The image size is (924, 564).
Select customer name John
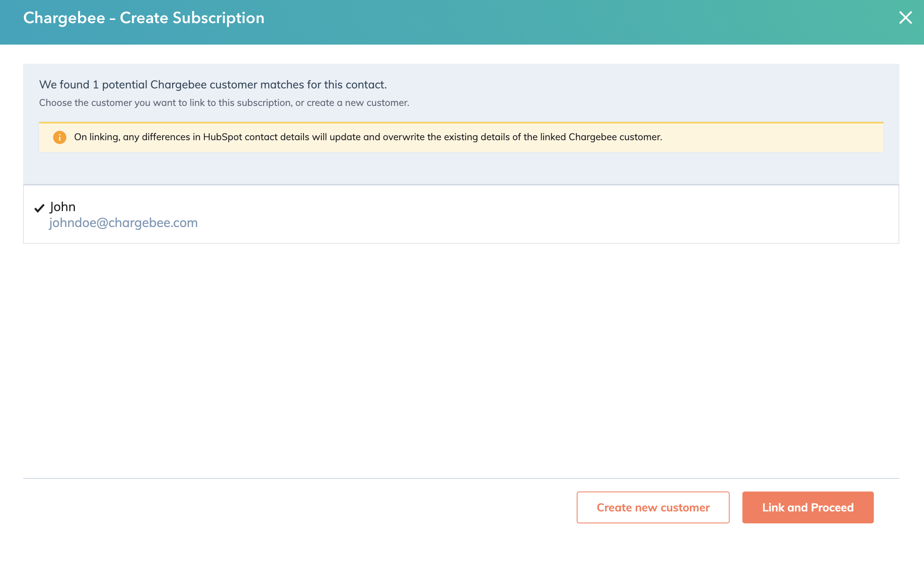coord(63,207)
